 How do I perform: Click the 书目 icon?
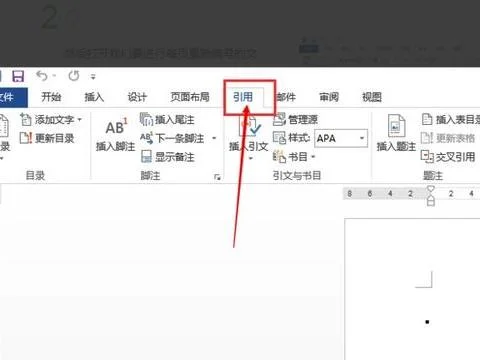tap(279, 157)
